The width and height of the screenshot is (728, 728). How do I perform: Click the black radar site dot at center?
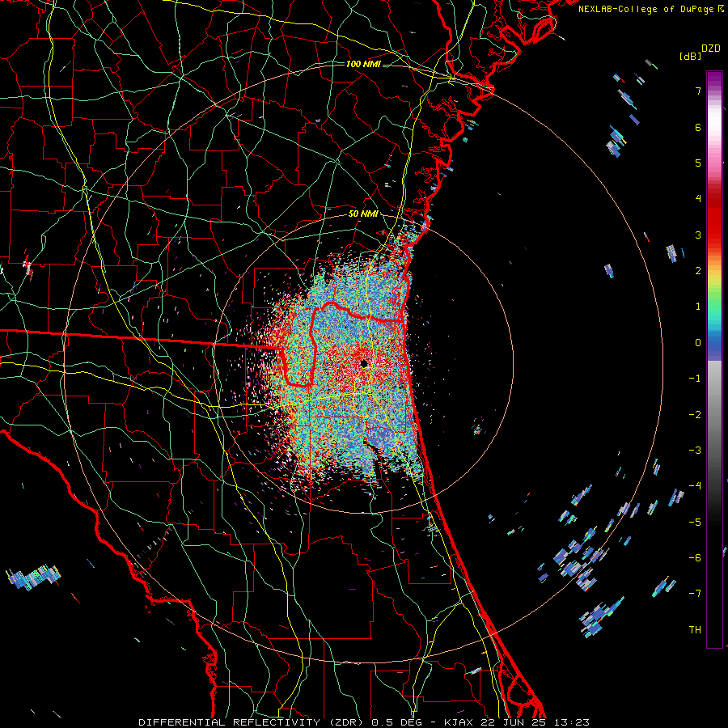coord(363,363)
